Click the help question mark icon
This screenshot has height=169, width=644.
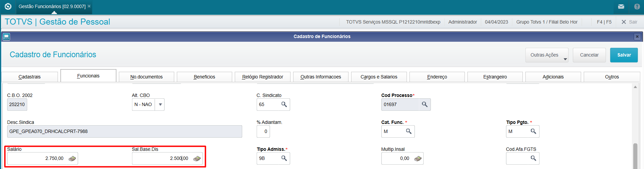(x=637, y=6)
